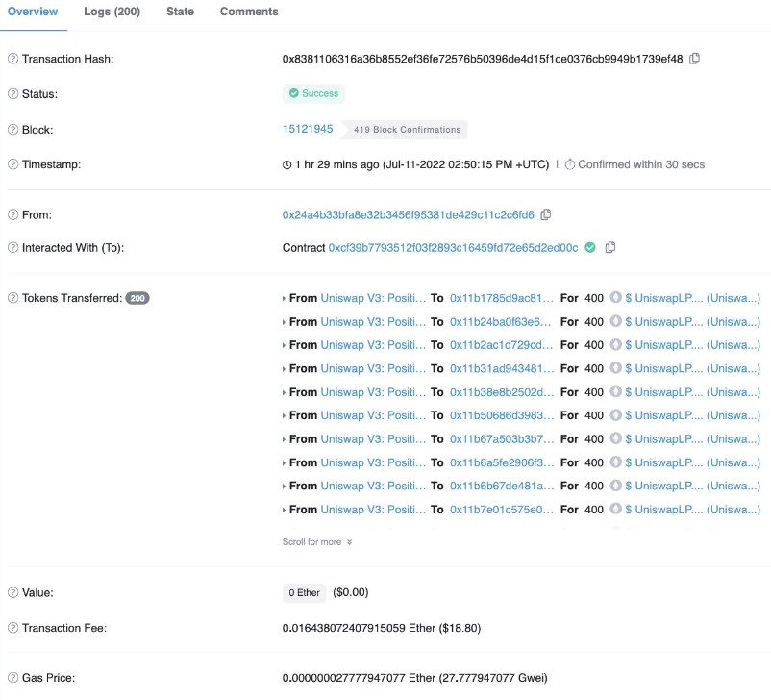771x700 pixels.
Task: Click the green verified checkmark beside the contract
Action: coord(591,247)
